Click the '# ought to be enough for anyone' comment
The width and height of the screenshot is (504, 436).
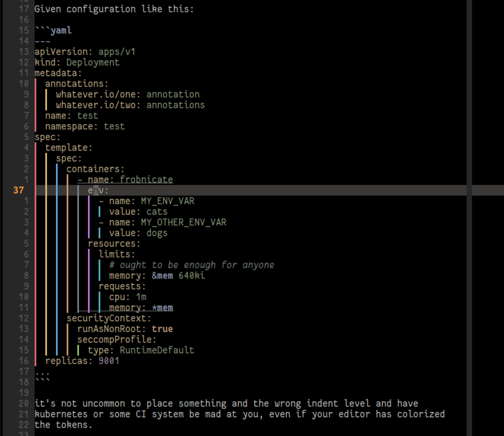[x=192, y=265]
